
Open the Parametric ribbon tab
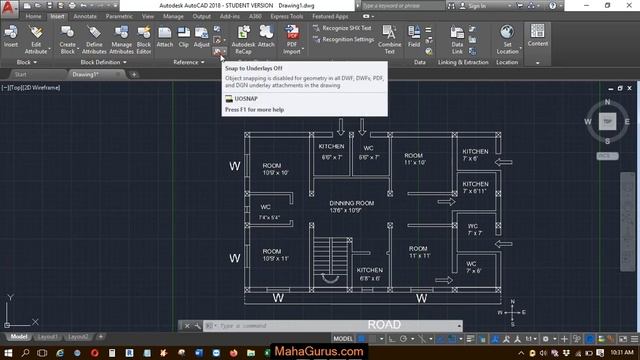[x=119, y=16]
